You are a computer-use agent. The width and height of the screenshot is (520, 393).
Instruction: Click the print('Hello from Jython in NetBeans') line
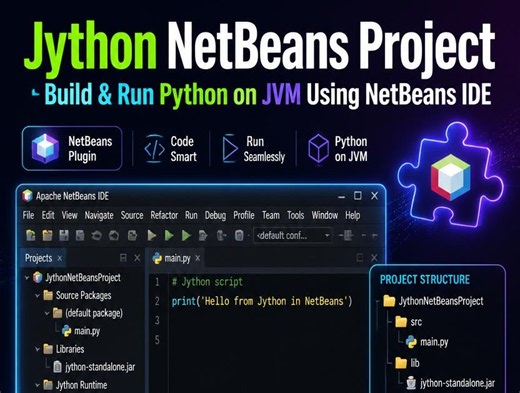tap(262, 301)
